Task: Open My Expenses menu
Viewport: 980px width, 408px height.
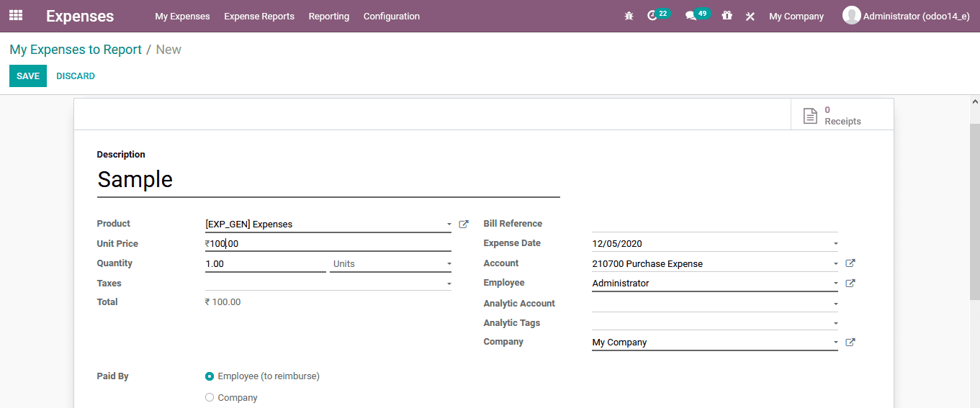Action: click(182, 16)
